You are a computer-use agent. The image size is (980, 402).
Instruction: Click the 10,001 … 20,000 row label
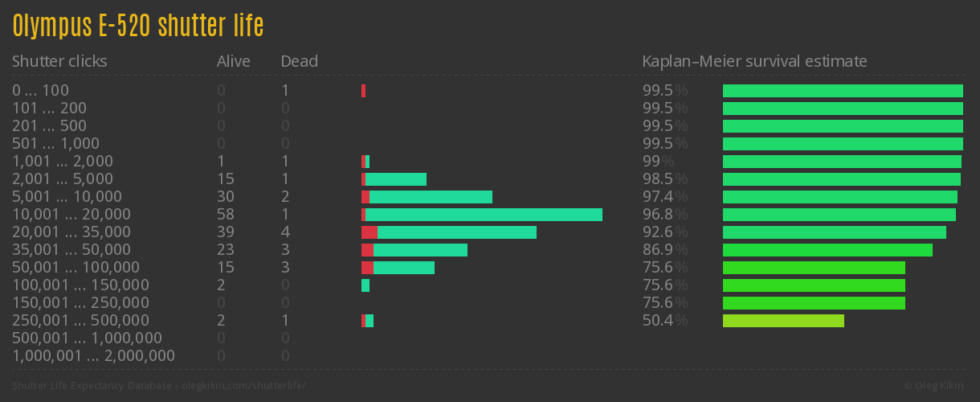pos(71,215)
